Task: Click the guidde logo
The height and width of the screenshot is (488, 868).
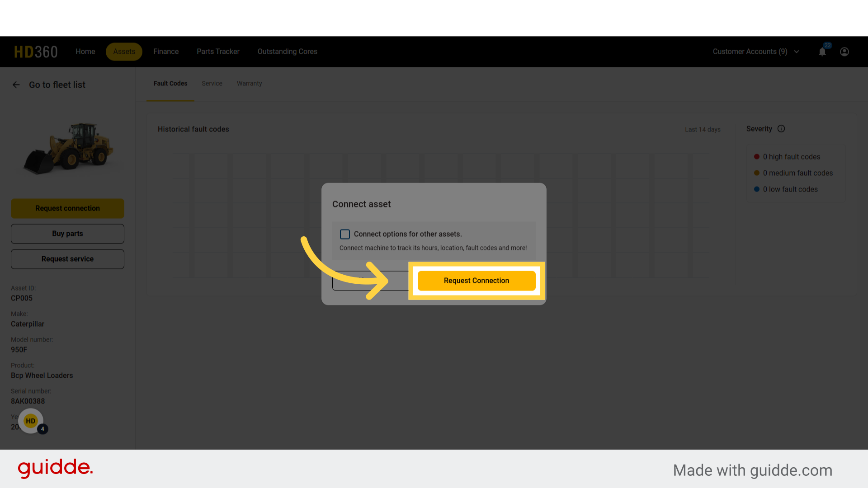Action: pos(55,469)
